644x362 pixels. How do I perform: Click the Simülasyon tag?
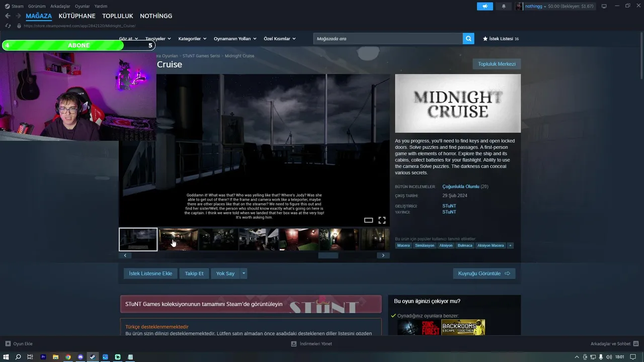[x=425, y=245]
